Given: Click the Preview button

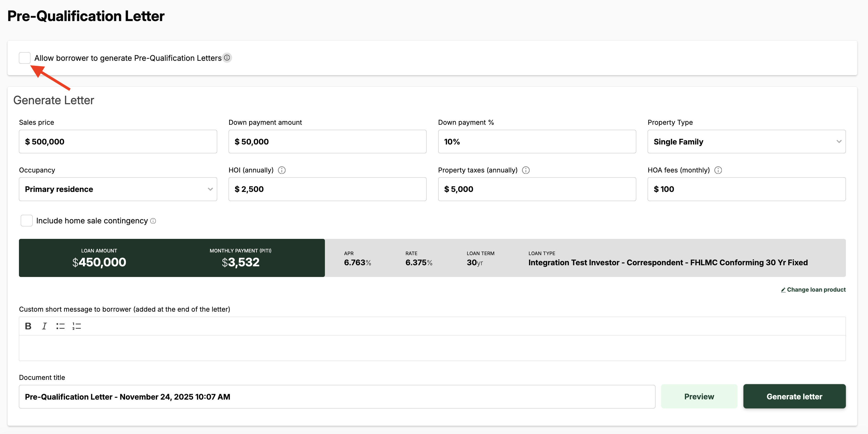Looking at the screenshot, I should coord(699,396).
